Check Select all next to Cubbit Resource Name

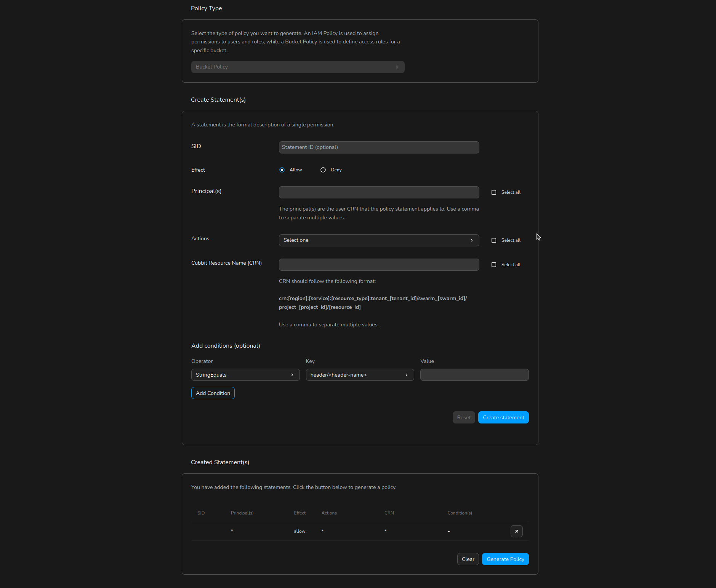(494, 265)
